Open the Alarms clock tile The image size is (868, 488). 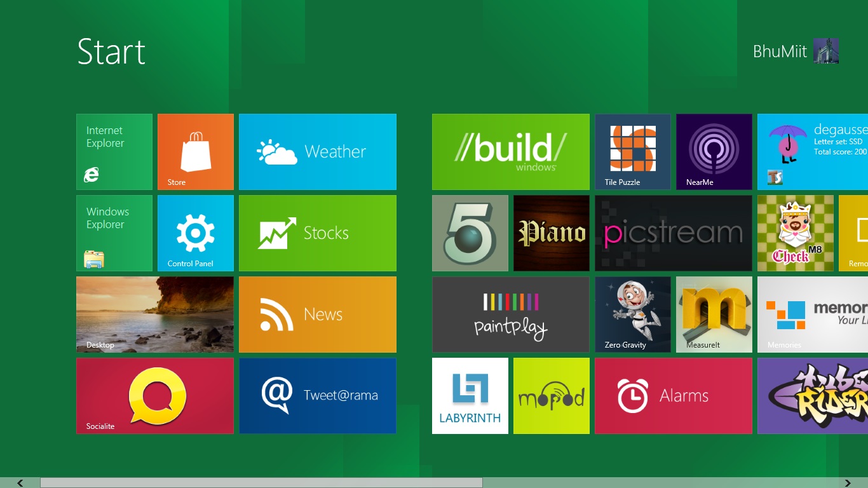coord(674,396)
